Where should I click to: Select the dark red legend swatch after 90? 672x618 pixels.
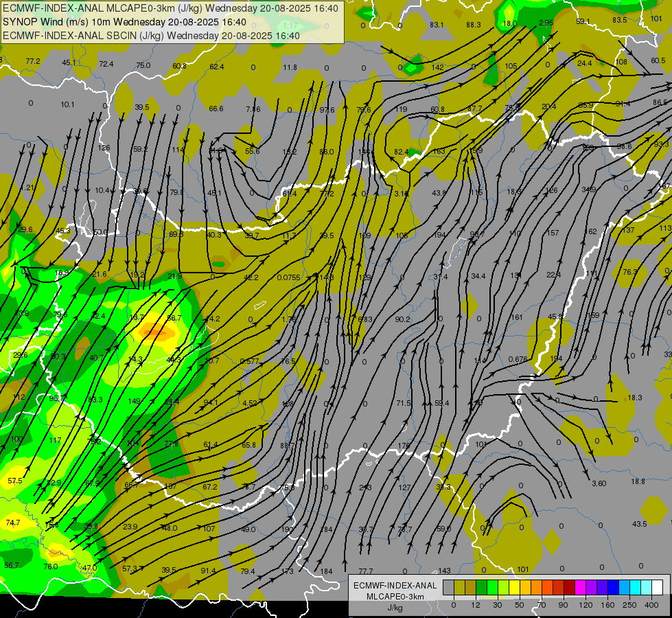coord(570,587)
